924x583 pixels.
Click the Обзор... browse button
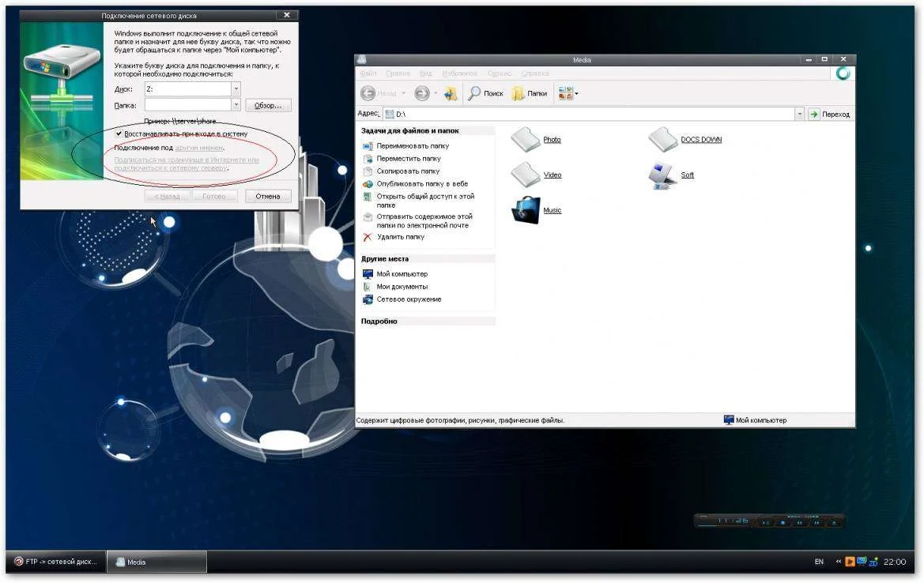pyautogui.click(x=268, y=105)
